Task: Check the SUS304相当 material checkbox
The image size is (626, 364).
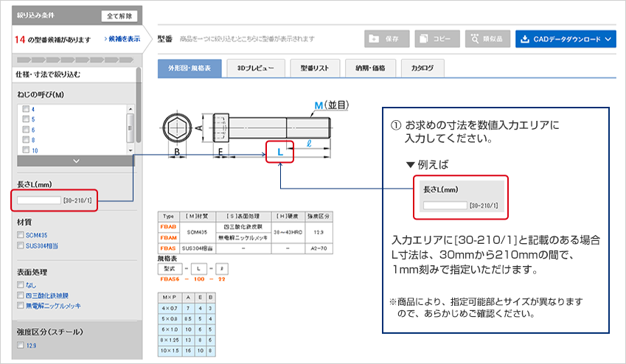Action: [x=21, y=245]
